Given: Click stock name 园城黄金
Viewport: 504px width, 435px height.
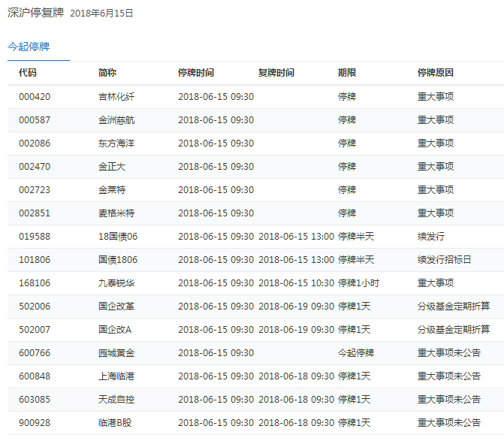Looking at the screenshot, I should (116, 353).
